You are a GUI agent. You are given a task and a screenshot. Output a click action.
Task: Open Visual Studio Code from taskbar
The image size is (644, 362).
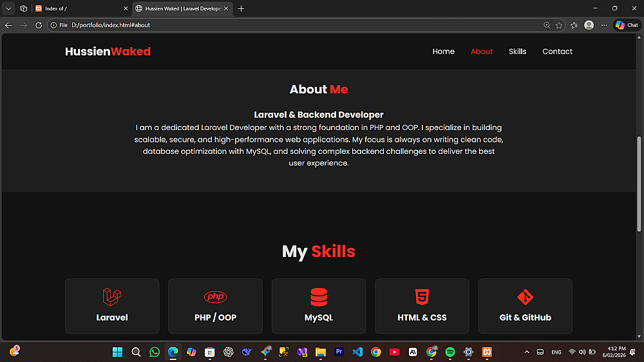point(357,352)
